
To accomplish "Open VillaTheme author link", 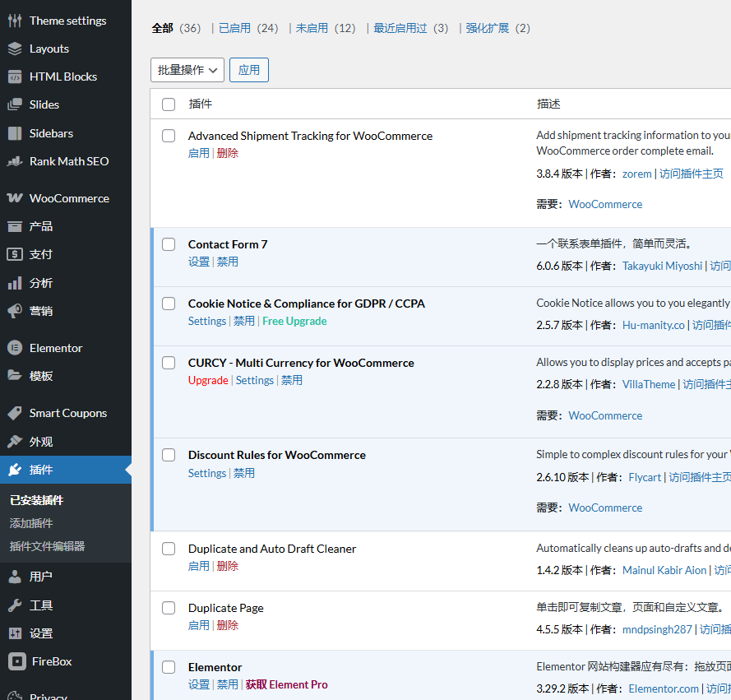I will pyautogui.click(x=649, y=384).
